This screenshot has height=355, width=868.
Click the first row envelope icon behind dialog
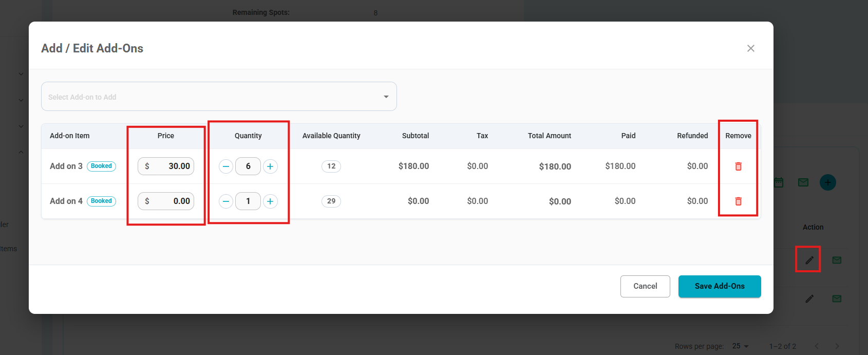coord(837,260)
